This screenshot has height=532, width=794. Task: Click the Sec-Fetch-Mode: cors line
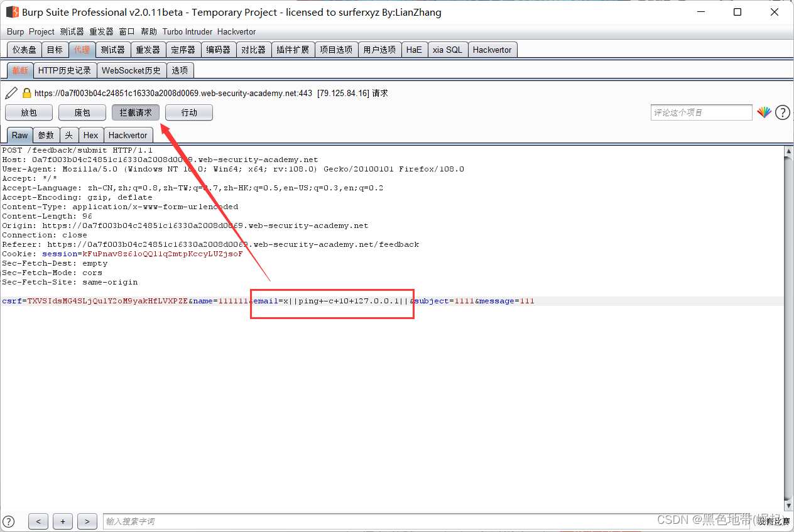tap(52, 273)
